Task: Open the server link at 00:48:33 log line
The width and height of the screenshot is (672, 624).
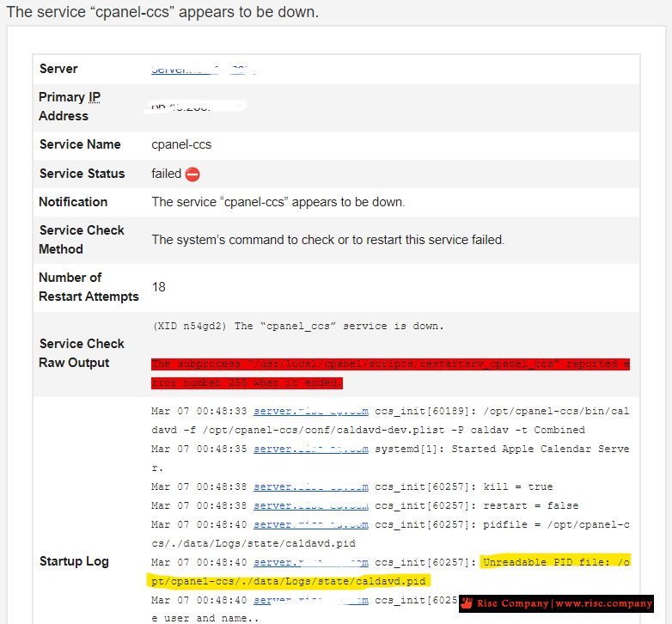Action: click(311, 412)
